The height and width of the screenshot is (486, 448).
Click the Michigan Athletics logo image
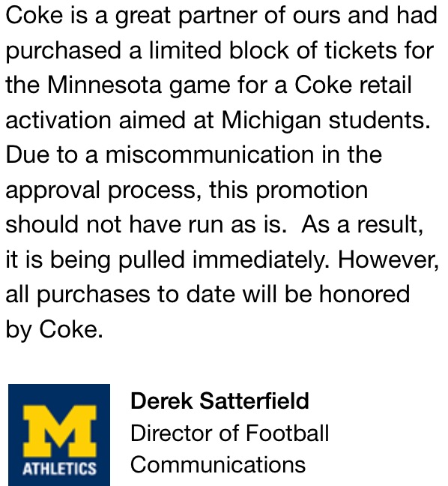tap(59, 435)
